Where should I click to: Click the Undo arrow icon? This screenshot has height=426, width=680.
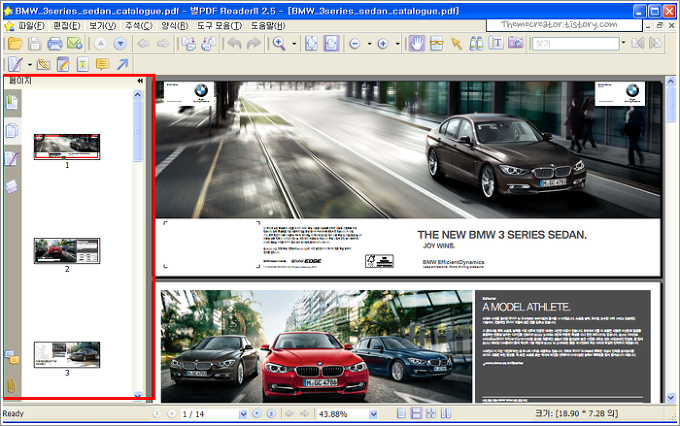(234, 43)
